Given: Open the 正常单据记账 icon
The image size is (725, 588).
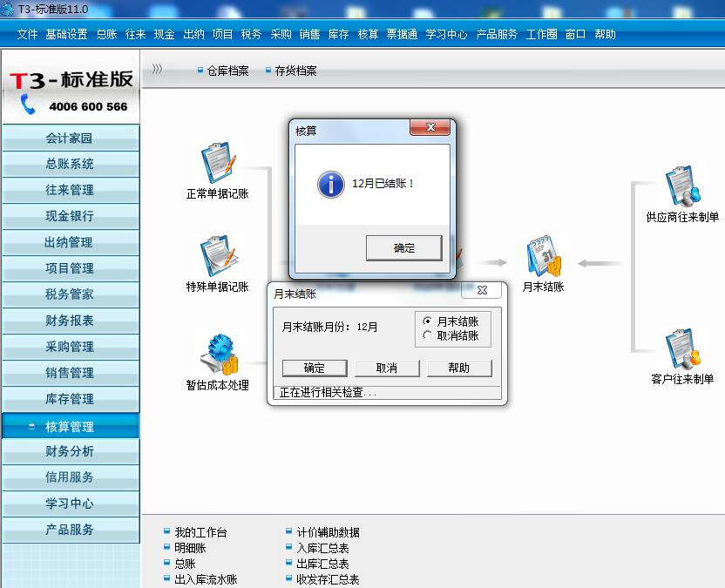Looking at the screenshot, I should (x=217, y=163).
